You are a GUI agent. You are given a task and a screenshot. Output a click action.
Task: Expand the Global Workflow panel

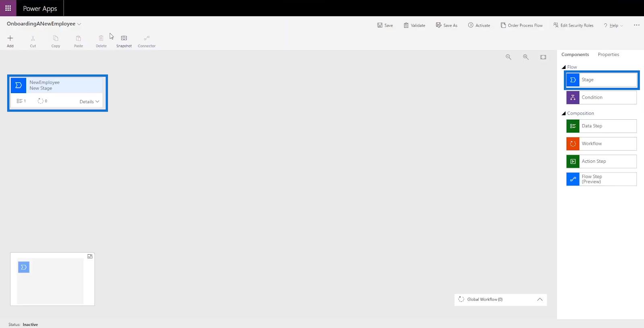pos(540,299)
